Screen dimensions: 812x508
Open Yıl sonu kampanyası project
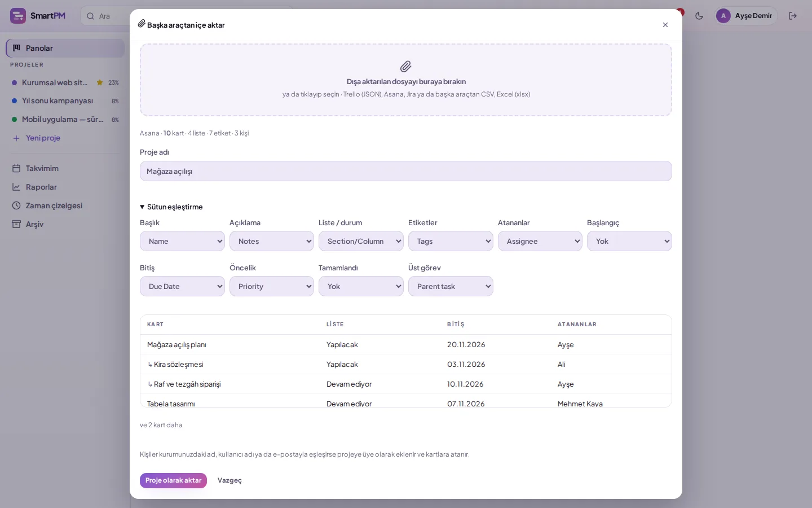coord(58,101)
